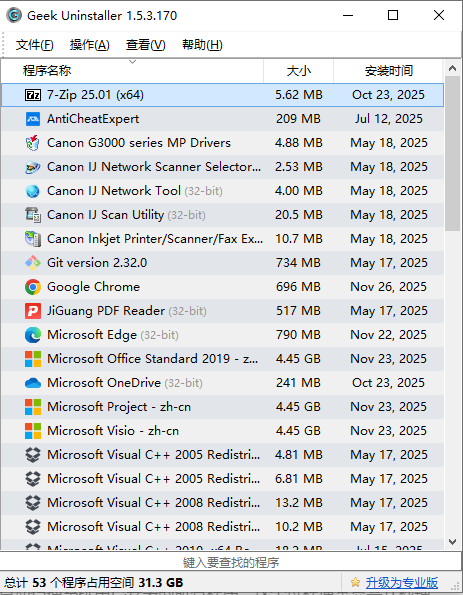Click the icon of the 13.2 MB Visual C++ 2008 row
The image size is (463, 595).
pyautogui.click(x=33, y=503)
